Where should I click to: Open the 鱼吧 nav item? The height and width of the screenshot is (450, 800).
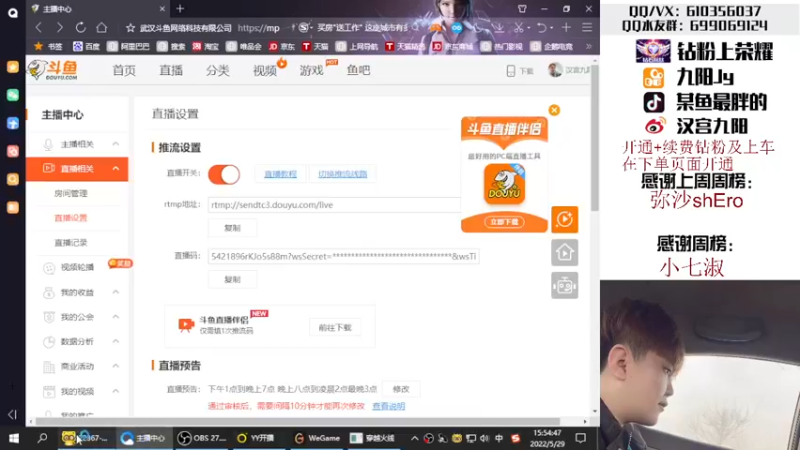tap(359, 70)
